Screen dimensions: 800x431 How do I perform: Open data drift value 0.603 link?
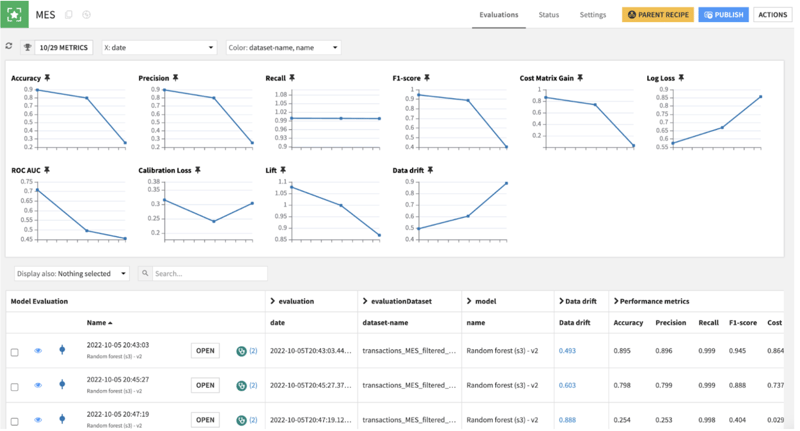[x=567, y=385]
